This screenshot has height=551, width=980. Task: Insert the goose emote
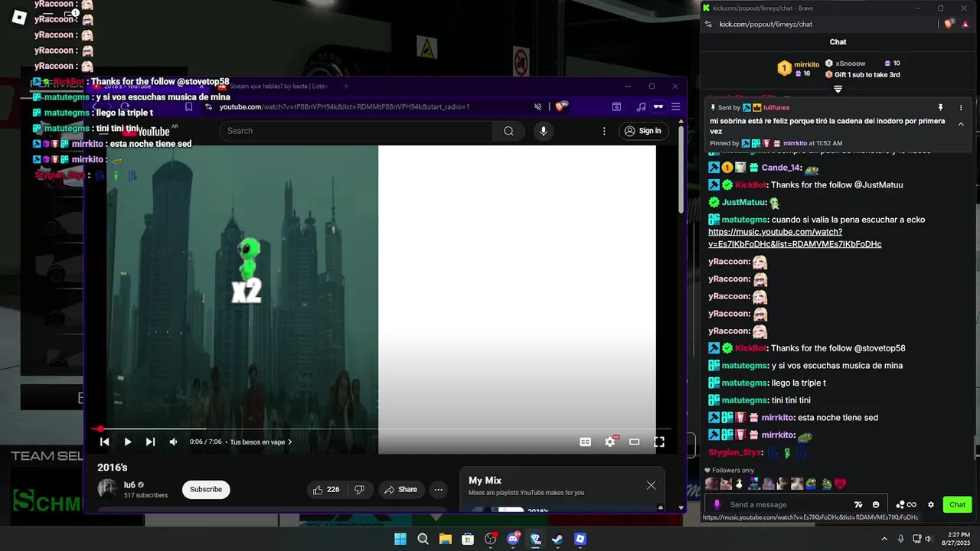(x=740, y=484)
